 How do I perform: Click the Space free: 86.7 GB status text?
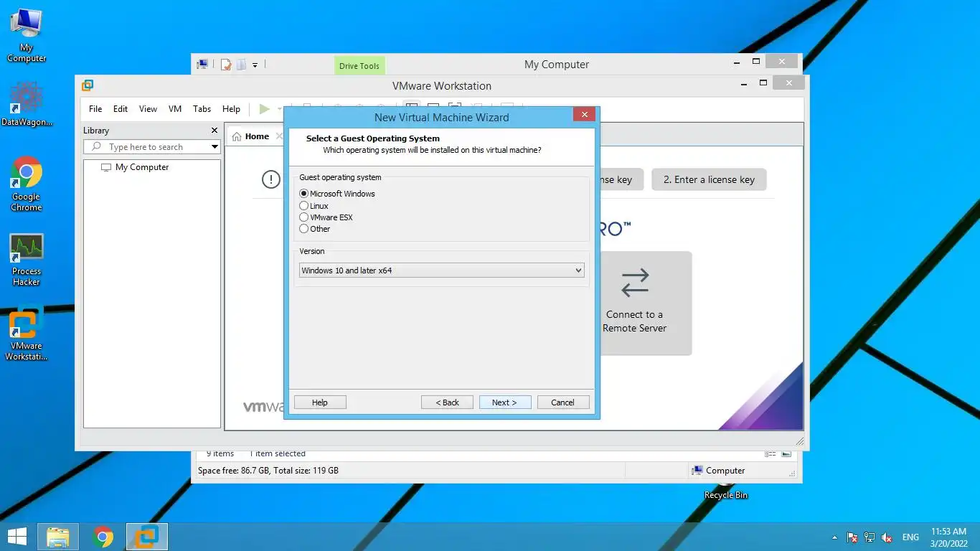pyautogui.click(x=268, y=471)
